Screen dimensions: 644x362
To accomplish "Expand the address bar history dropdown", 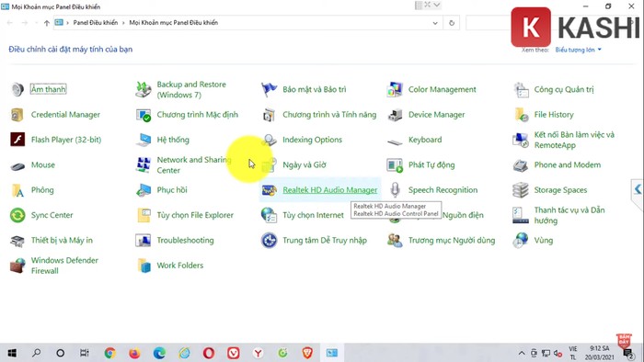I will pyautogui.click(x=435, y=23).
